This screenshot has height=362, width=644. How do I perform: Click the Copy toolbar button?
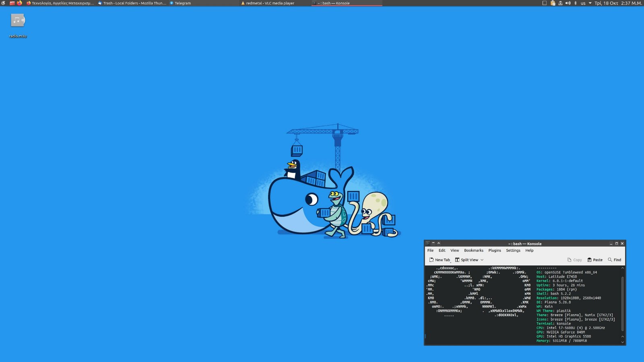pyautogui.click(x=574, y=260)
